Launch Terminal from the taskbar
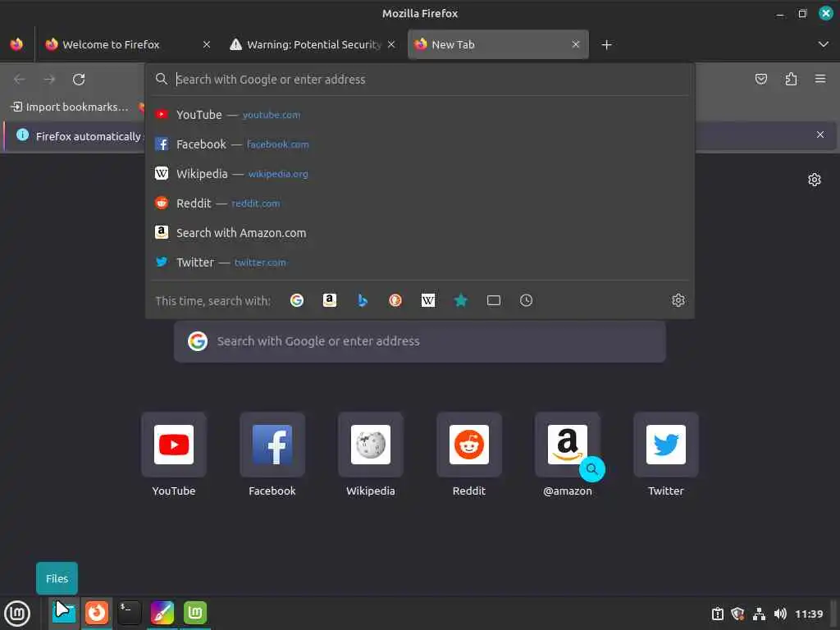 tap(129, 613)
